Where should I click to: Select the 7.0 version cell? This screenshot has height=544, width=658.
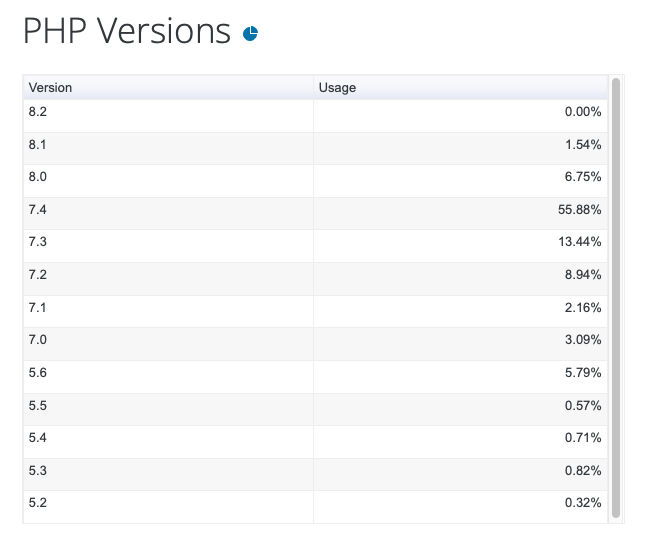click(x=168, y=344)
